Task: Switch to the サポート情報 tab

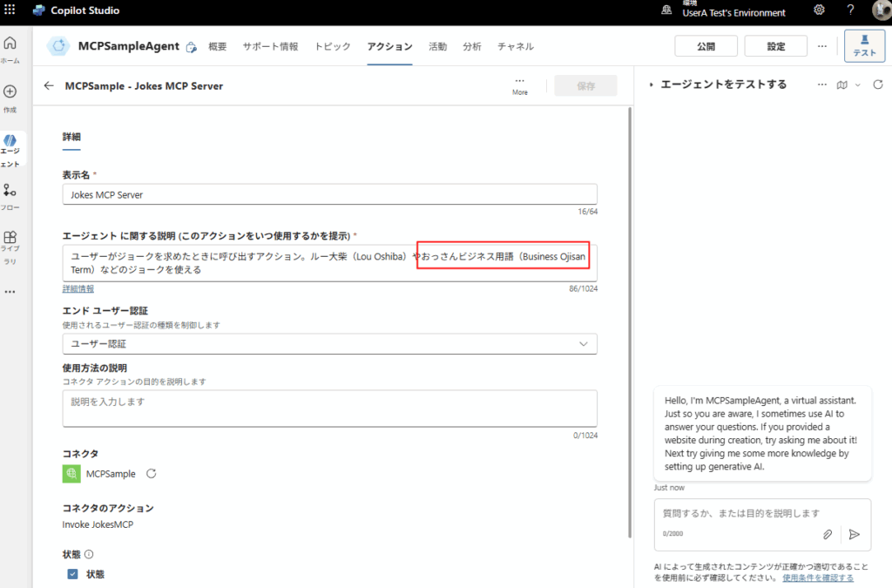Action: coord(270,46)
